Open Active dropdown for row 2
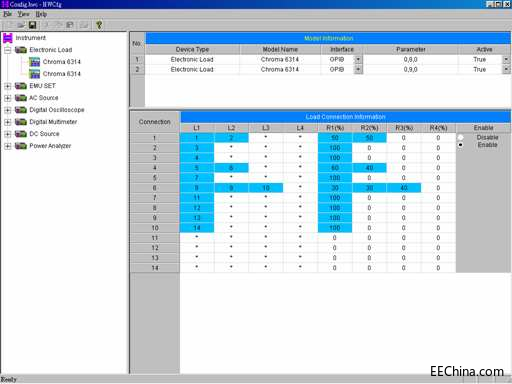The height and width of the screenshot is (384, 512). coord(506,69)
